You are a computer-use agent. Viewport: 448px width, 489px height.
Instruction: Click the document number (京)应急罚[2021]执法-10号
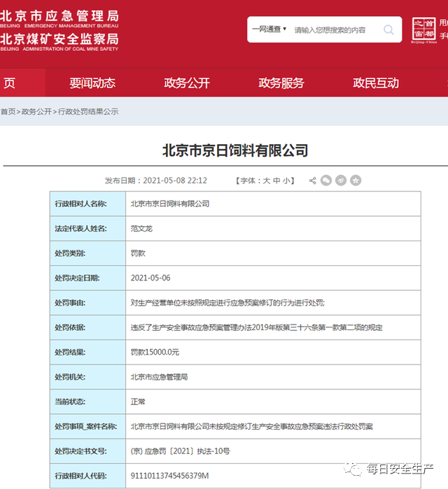(180, 451)
